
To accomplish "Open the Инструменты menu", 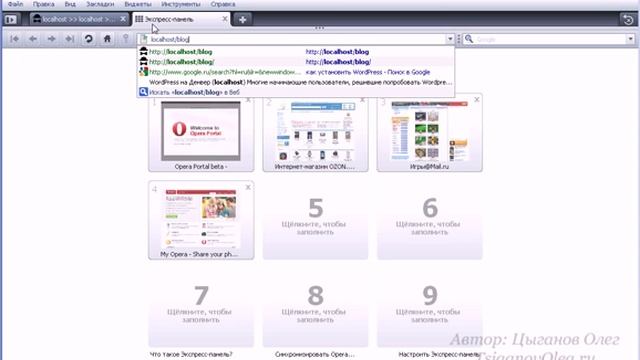I will coord(181,4).
